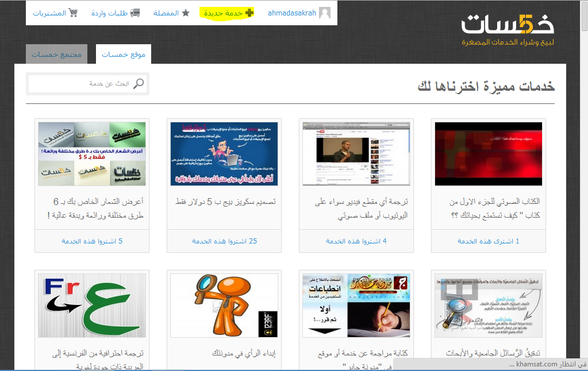This screenshot has height=371, width=588.
Task: Click the shopping cart icon
Action: click(x=73, y=13)
